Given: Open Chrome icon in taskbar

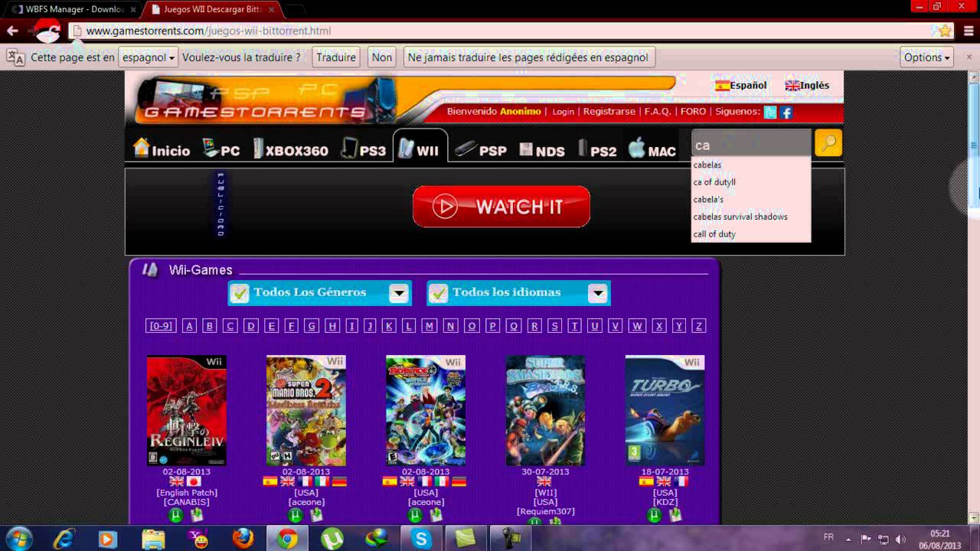Looking at the screenshot, I should 287,539.
